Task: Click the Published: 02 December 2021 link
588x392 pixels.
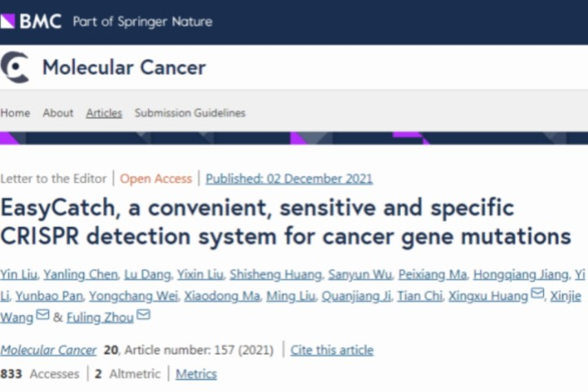Action: [289, 179]
